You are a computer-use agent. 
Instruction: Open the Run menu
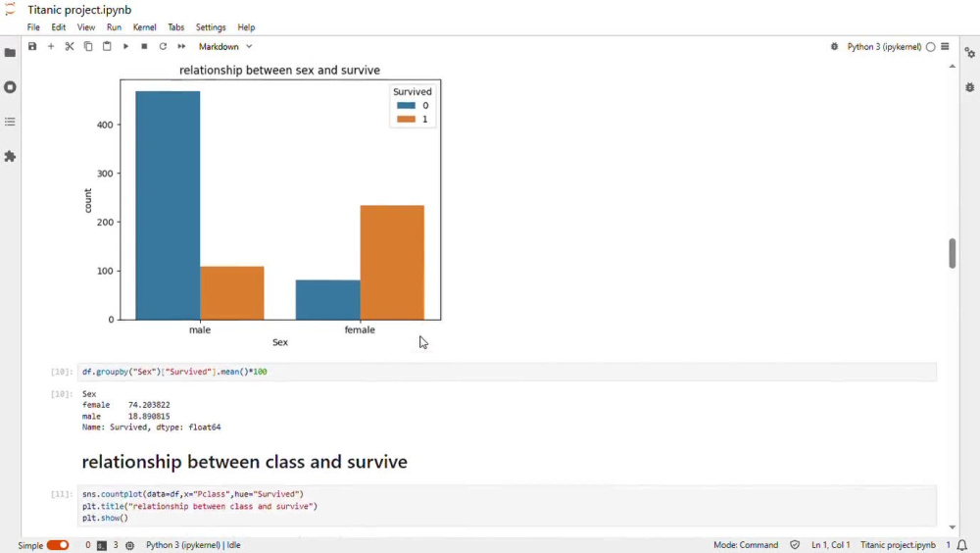click(x=114, y=27)
